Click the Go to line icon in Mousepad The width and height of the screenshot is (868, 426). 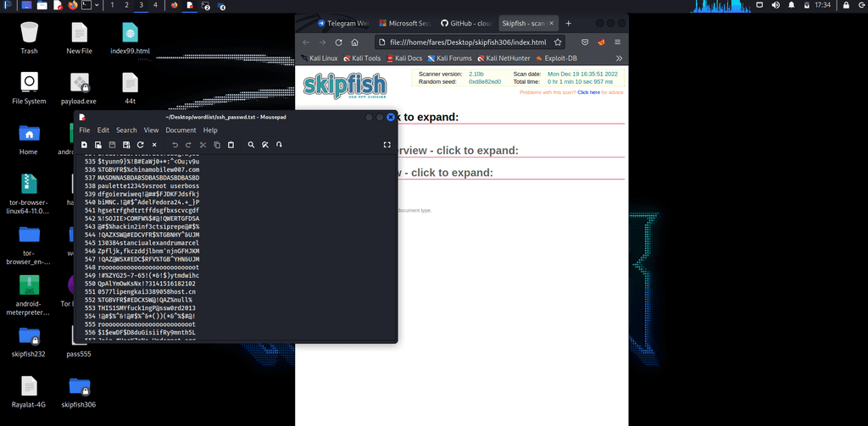coord(279,145)
